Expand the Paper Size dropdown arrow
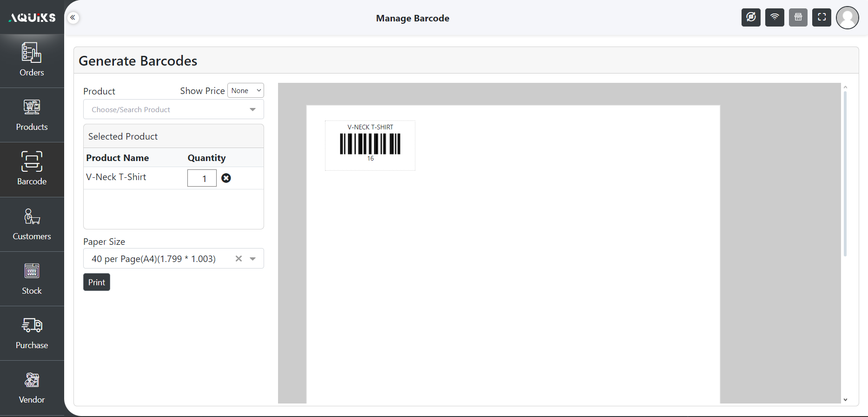868x417 pixels. [x=253, y=259]
